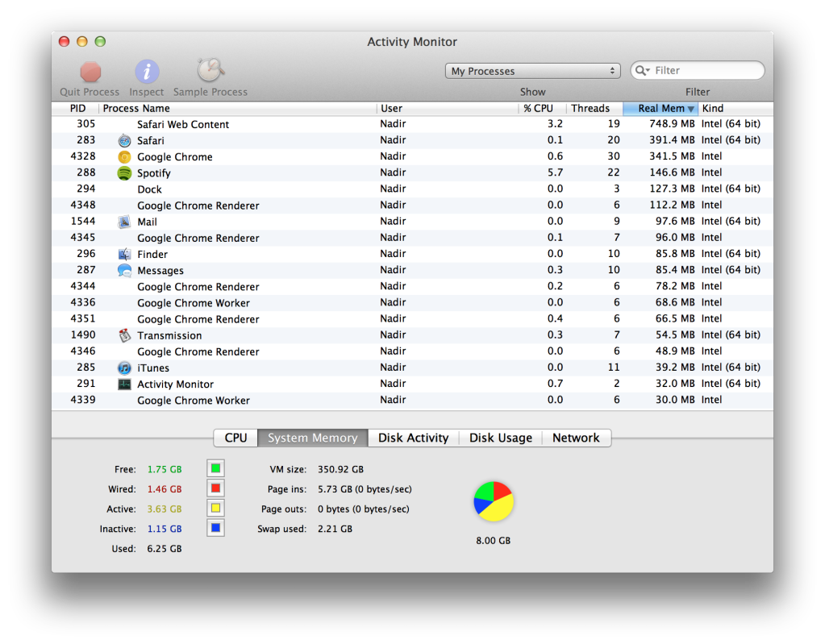Click the red close window button

[65, 42]
